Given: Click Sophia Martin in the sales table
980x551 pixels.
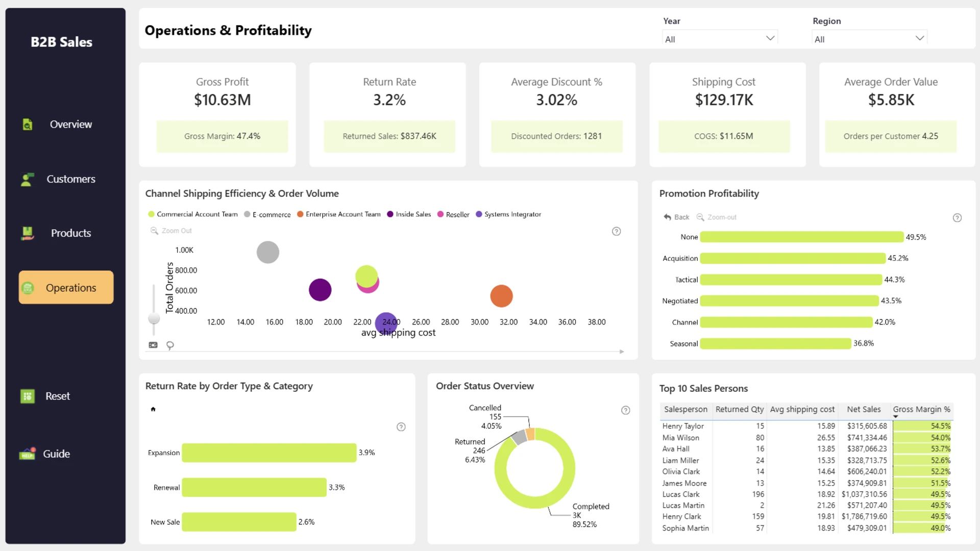Looking at the screenshot, I should (x=685, y=528).
